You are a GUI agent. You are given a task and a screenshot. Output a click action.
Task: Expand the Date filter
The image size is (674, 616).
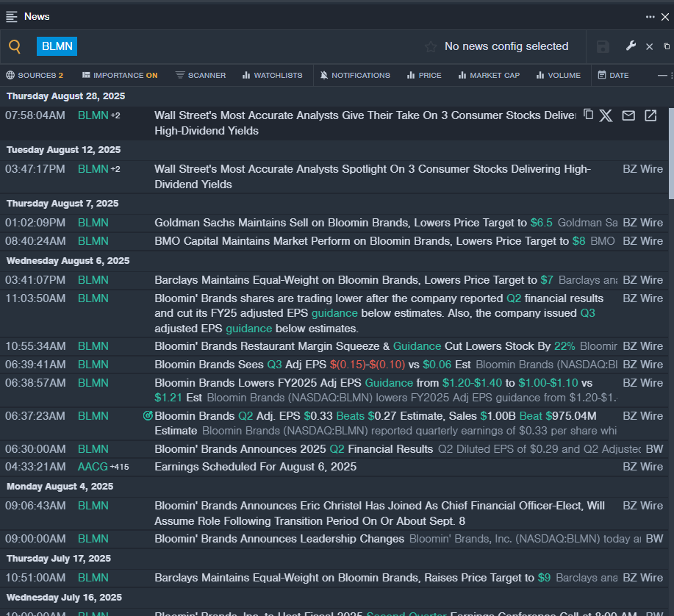point(613,75)
